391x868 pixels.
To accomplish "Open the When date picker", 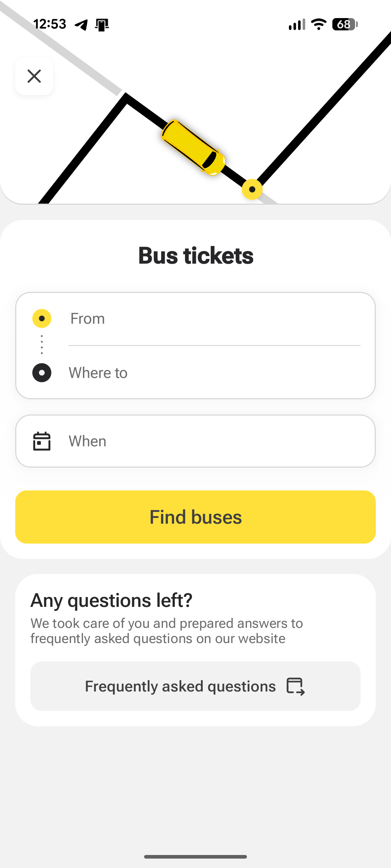I will pyautogui.click(x=195, y=441).
